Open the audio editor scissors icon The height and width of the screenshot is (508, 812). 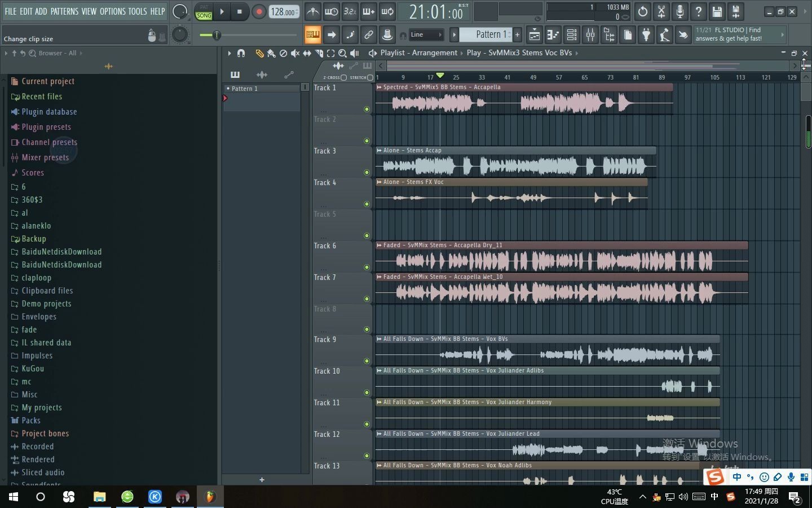pos(661,11)
